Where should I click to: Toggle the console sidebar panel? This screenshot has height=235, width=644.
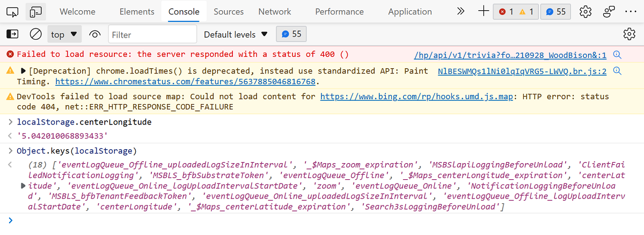pos(12,34)
